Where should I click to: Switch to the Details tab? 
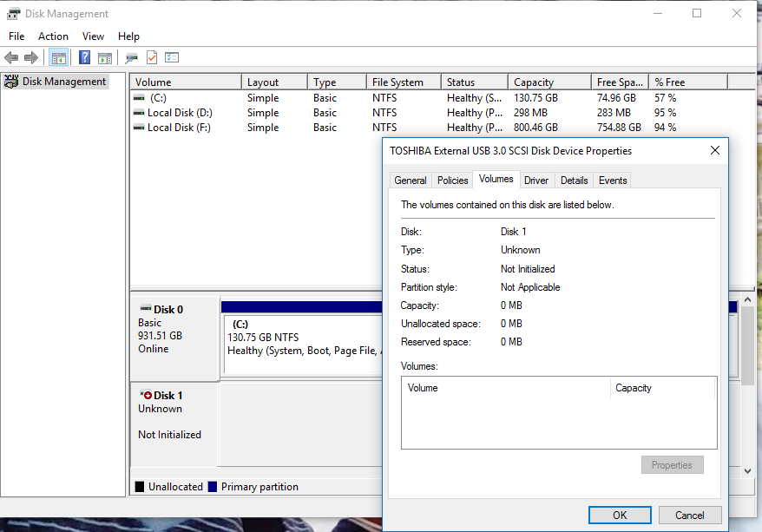point(574,181)
